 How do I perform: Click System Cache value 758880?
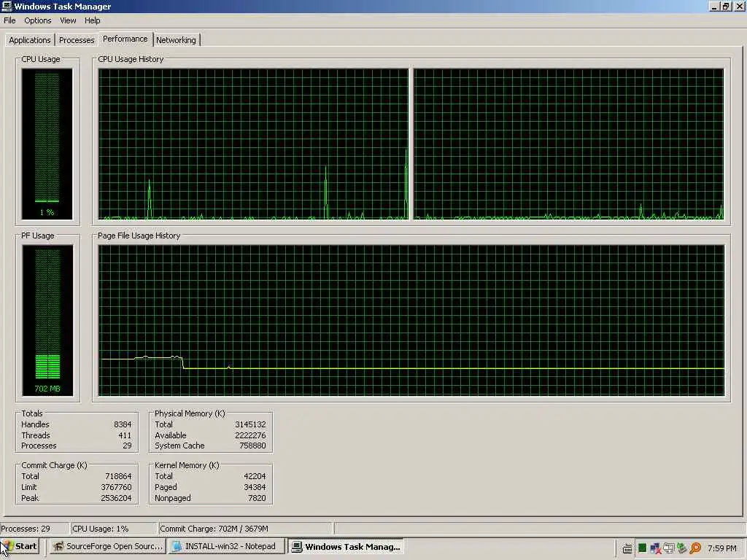pyautogui.click(x=252, y=446)
